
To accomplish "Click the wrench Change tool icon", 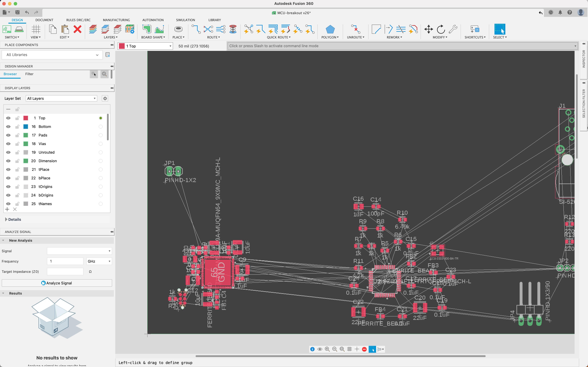I will pos(453,29).
